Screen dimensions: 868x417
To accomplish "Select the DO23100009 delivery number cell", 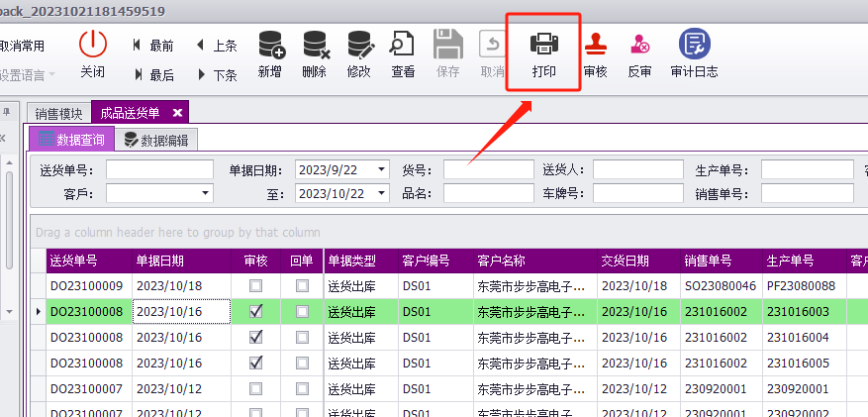I will point(89,285).
